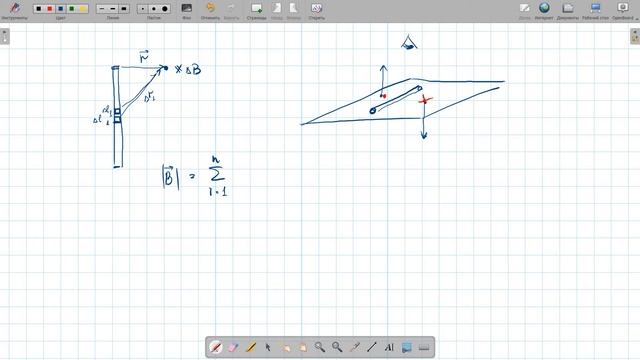
Task: Choose the large eraser size
Action: [165, 9]
